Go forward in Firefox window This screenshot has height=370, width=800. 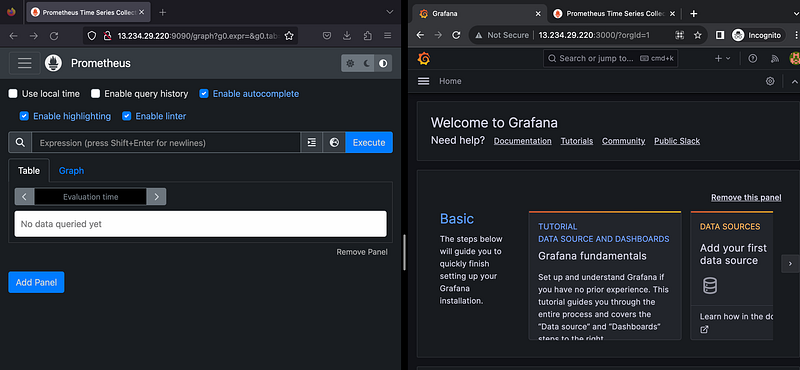pyautogui.click(x=34, y=36)
